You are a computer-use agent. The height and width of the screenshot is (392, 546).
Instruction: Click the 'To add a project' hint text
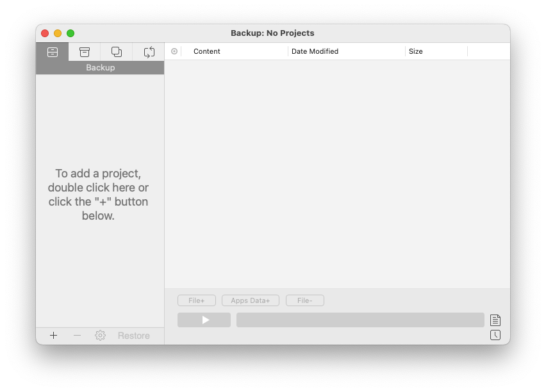(x=98, y=195)
